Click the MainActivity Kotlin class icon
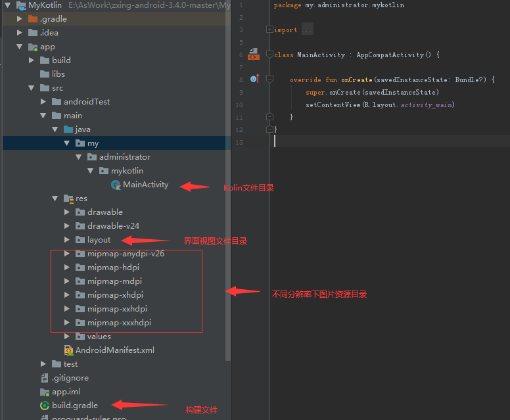Viewport: 510px width, 420px height. [116, 185]
